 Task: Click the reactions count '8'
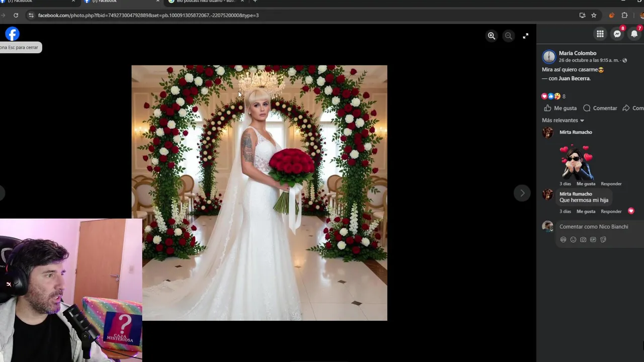(x=564, y=96)
